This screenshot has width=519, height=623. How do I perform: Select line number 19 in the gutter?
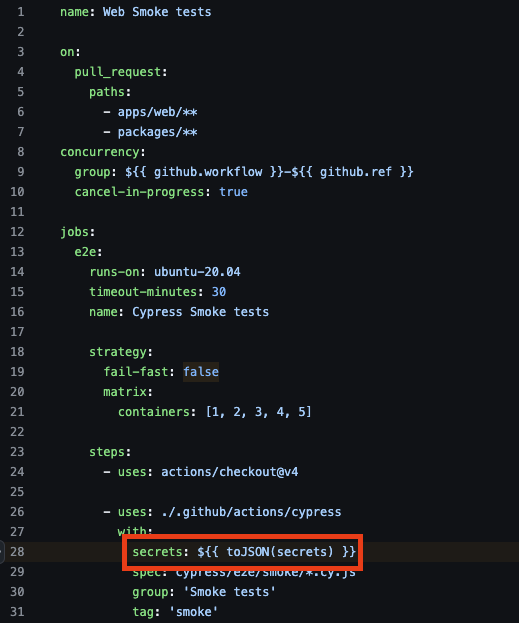(17, 372)
